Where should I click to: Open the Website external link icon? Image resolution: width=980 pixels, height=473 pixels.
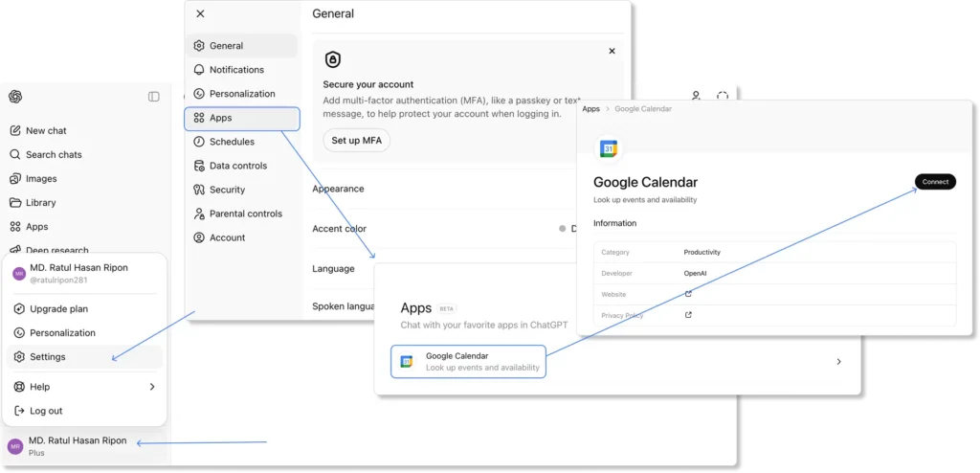pyautogui.click(x=688, y=294)
